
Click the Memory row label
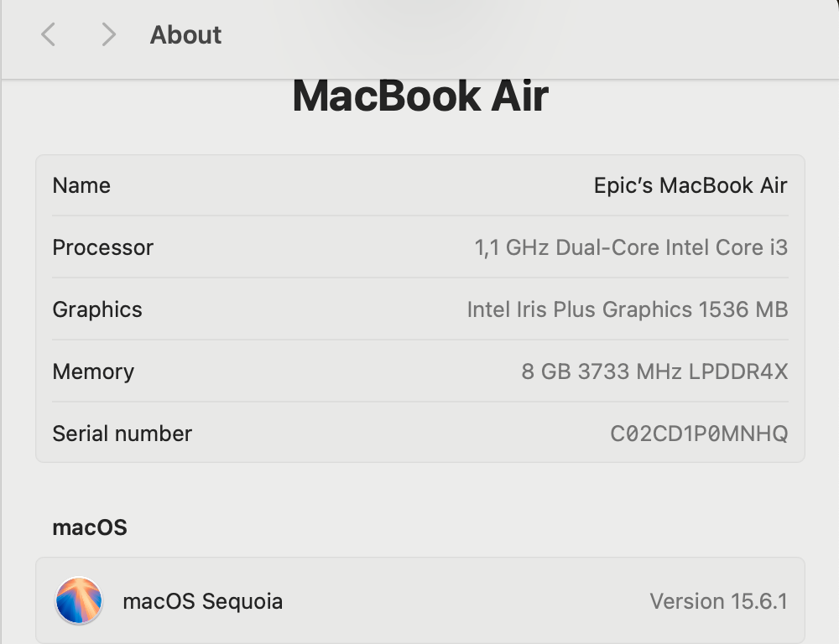93,371
